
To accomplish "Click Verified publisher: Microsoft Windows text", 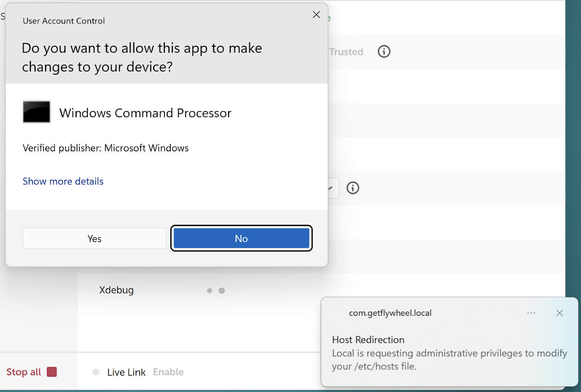I will pos(106,148).
